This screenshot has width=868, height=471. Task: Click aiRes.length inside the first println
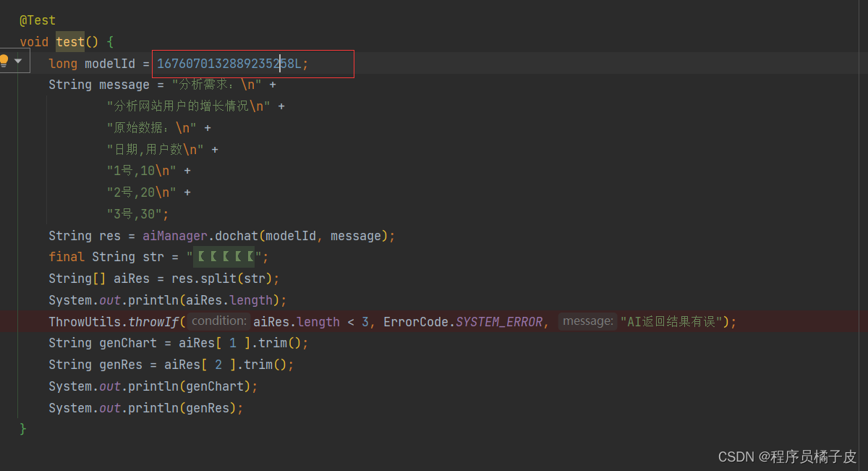[229, 300]
